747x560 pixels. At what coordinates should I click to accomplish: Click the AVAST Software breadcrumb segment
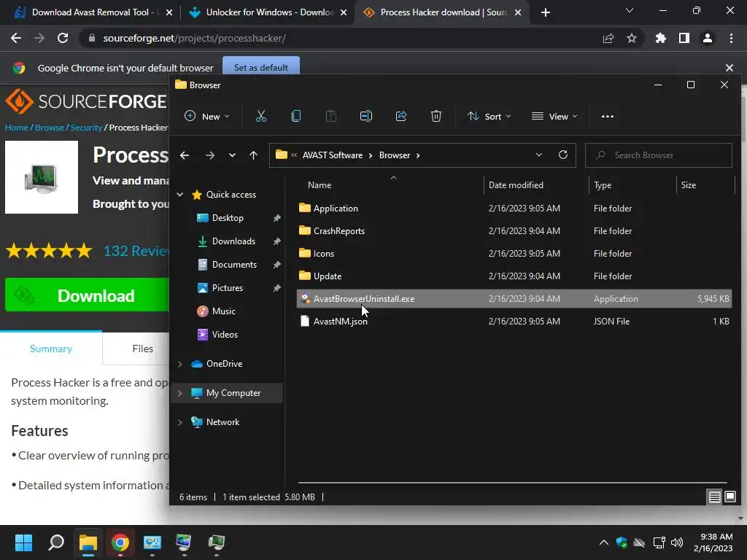[x=332, y=155]
